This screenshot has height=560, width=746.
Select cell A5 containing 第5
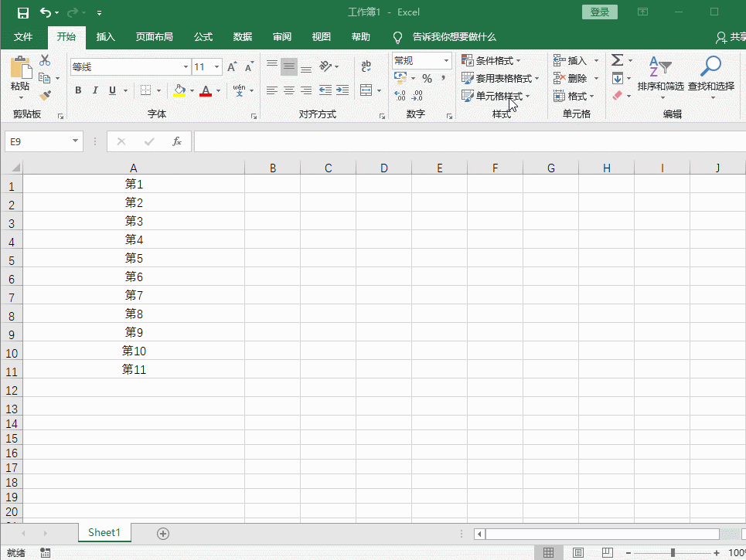coord(134,258)
